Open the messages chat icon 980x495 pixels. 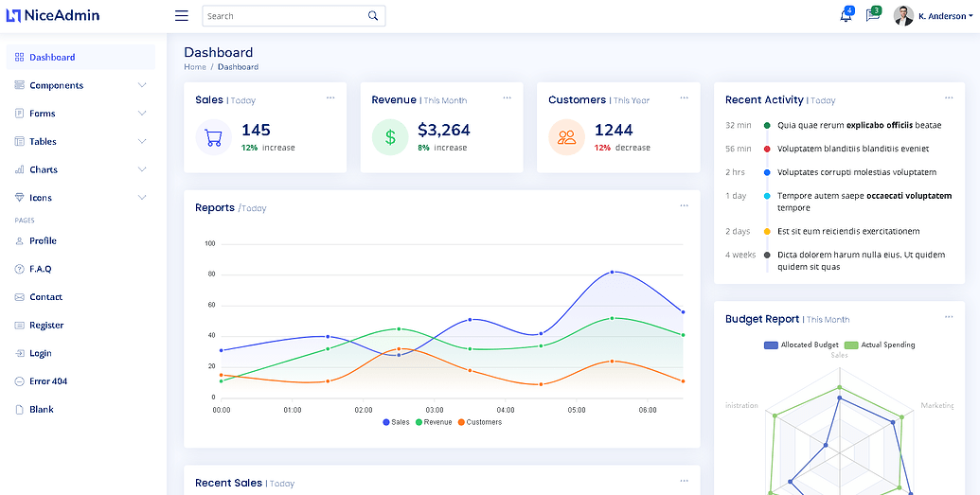[x=872, y=16]
